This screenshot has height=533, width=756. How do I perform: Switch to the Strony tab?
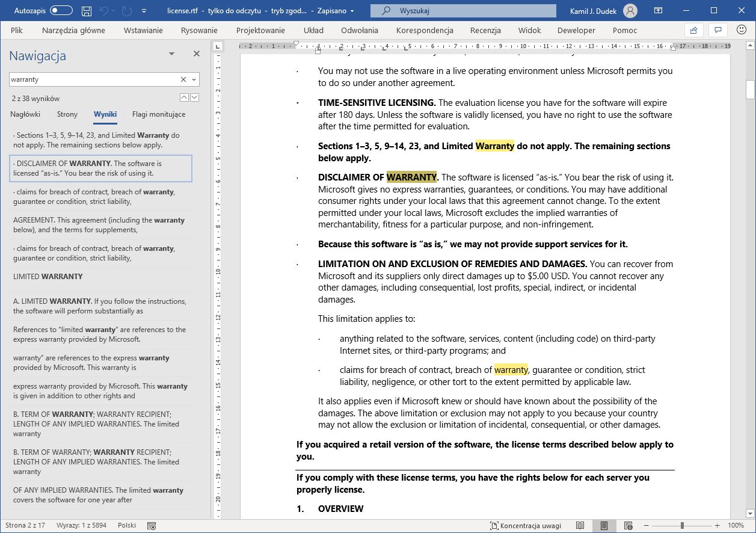pyautogui.click(x=67, y=114)
